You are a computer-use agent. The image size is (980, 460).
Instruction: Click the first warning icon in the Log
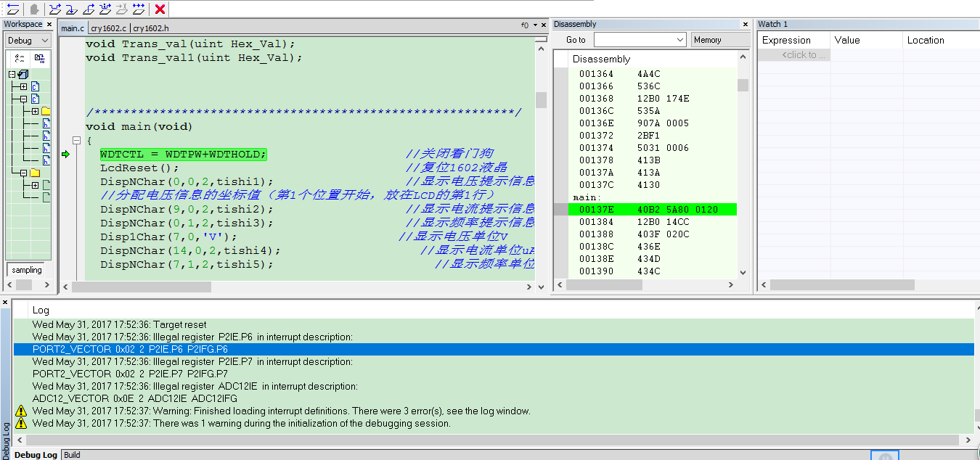pyautogui.click(x=21, y=411)
